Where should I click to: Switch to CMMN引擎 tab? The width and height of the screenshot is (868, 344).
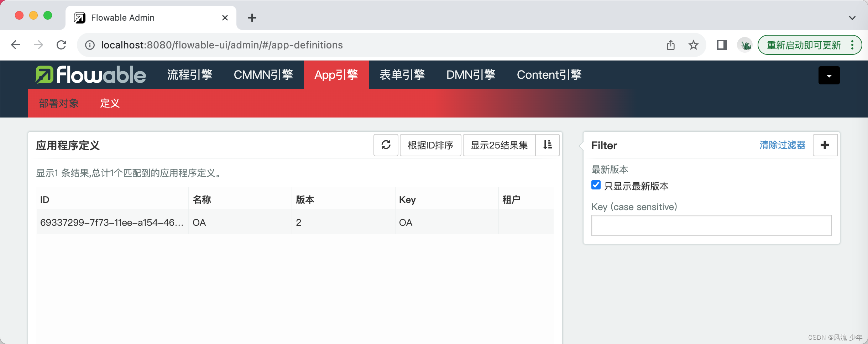[263, 75]
